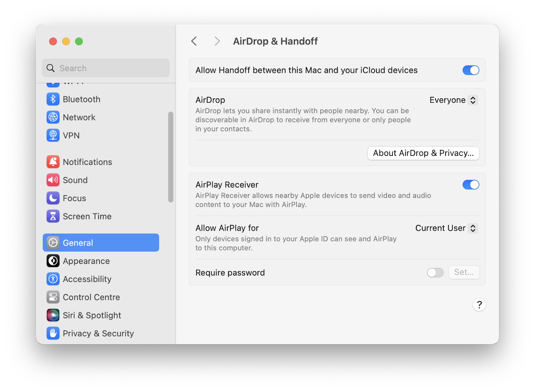Select the Focus moon icon
This screenshot has width=535, height=392.
tap(53, 198)
